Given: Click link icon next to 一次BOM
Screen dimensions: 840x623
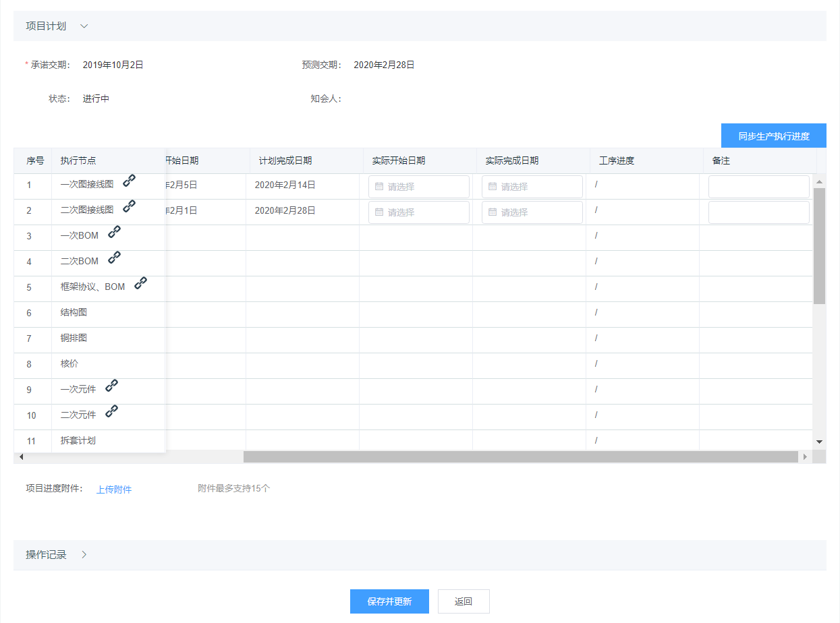Looking at the screenshot, I should click(115, 232).
